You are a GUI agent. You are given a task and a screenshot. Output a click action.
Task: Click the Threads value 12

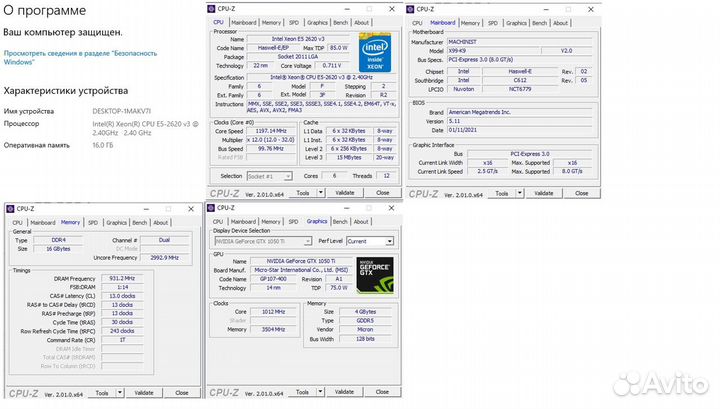click(x=386, y=176)
